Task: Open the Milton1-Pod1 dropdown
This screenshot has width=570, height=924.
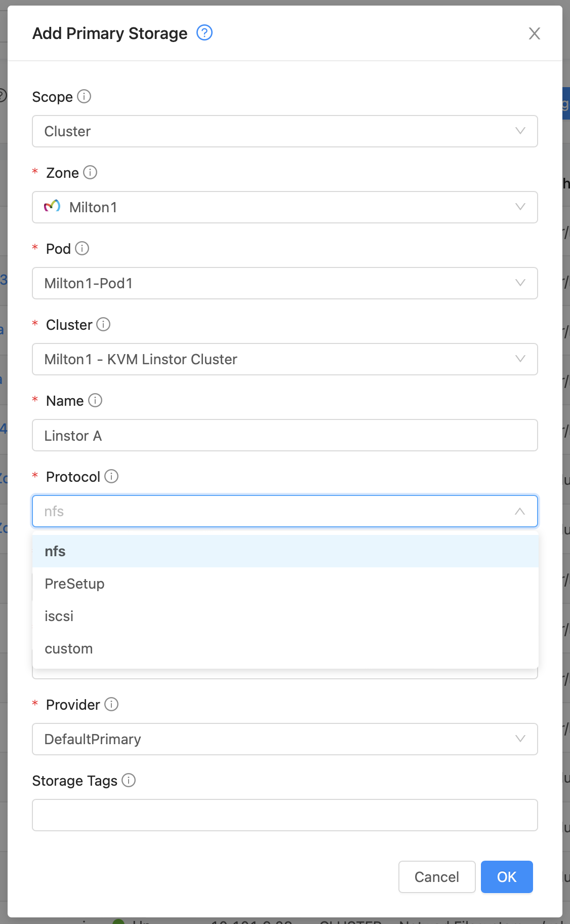Action: [x=519, y=283]
